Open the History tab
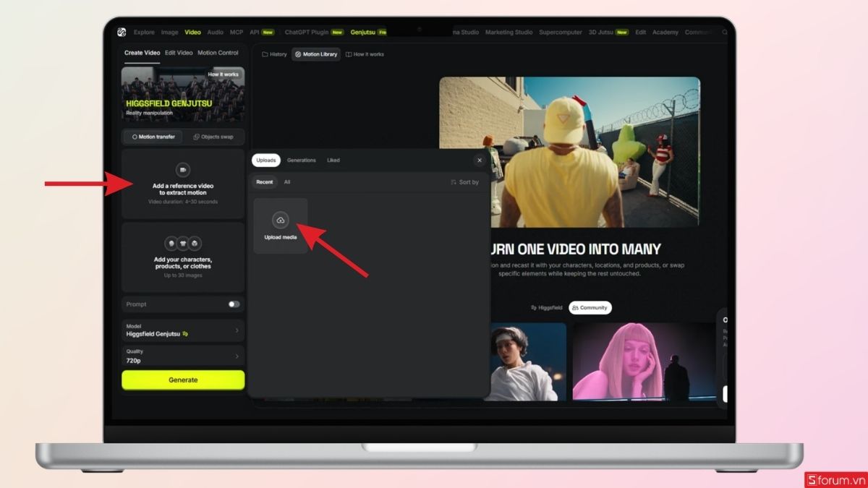The image size is (868, 488). (274, 54)
